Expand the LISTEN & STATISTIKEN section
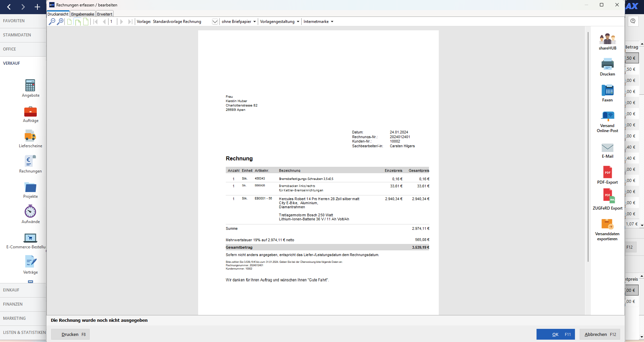 pyautogui.click(x=23, y=333)
